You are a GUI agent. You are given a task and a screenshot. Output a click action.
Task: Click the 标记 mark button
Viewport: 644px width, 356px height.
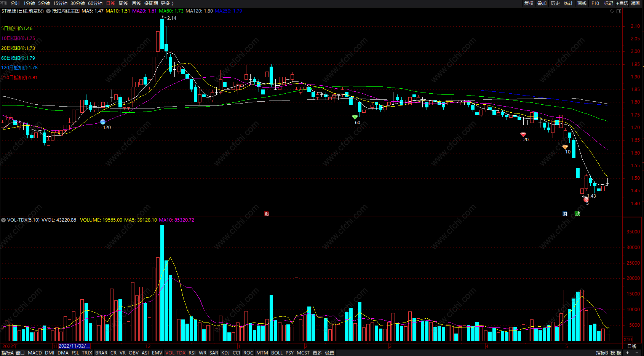tap(609, 3)
